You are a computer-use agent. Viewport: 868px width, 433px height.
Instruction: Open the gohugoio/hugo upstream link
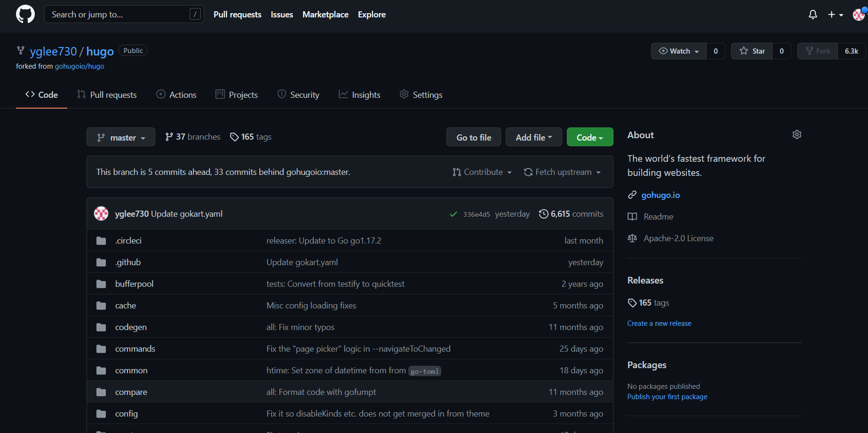point(80,66)
